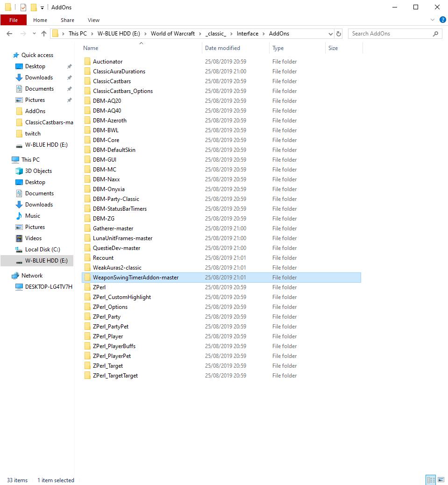
Task: Expand the ribbon with chevron
Action: (x=432, y=20)
